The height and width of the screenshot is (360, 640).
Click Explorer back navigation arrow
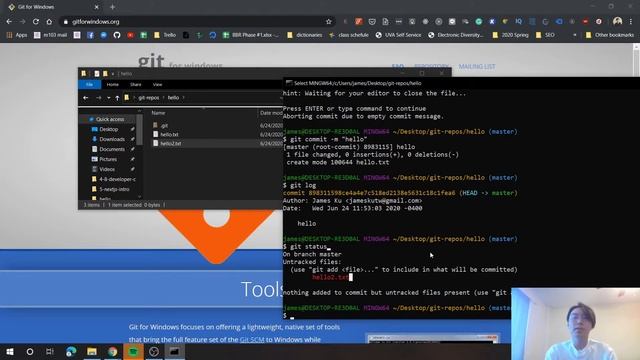click(x=86, y=98)
